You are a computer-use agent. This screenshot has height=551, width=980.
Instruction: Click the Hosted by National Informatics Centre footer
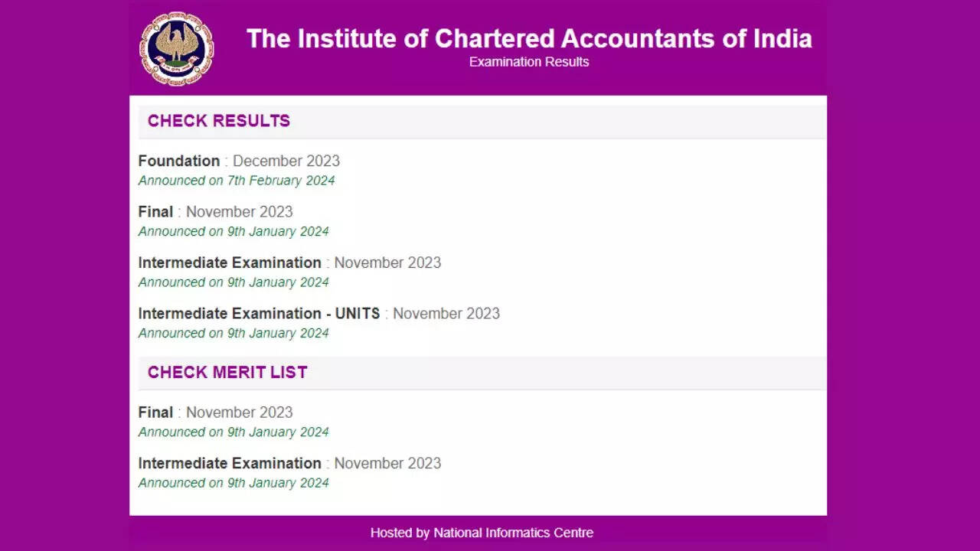(482, 533)
